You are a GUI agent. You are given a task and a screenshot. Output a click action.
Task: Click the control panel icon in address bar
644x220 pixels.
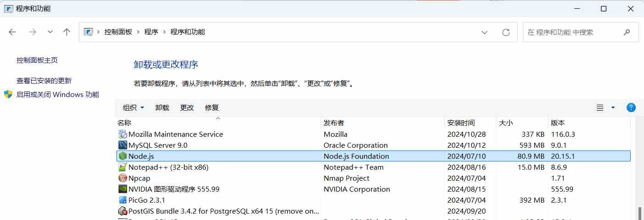tap(88, 32)
